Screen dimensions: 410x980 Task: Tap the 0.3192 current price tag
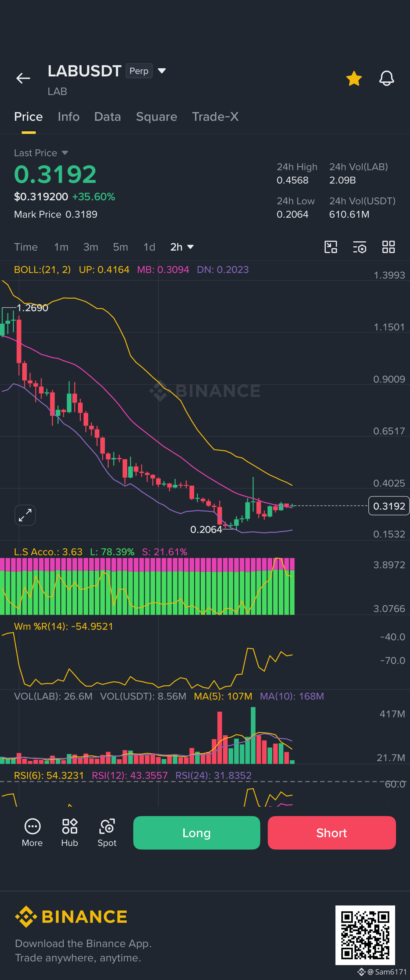pyautogui.click(x=389, y=506)
